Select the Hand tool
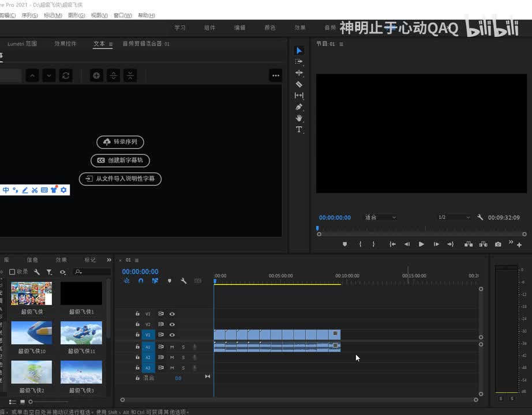 [x=299, y=118]
